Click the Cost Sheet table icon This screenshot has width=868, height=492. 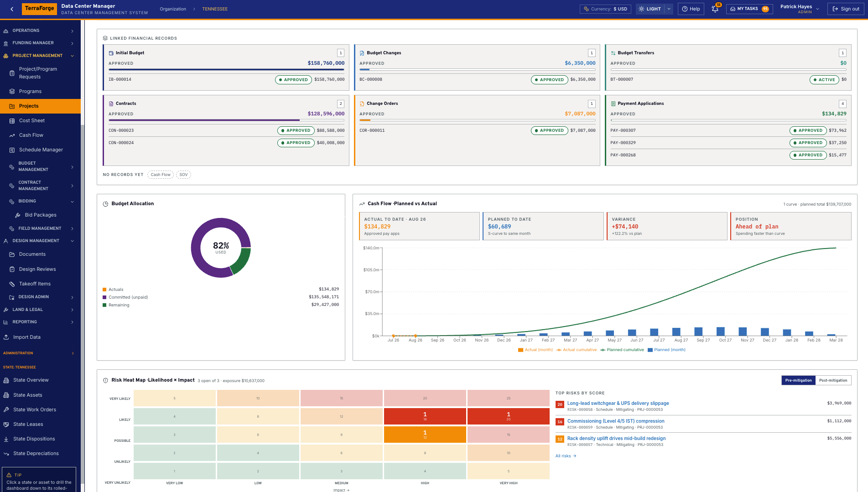click(x=12, y=120)
